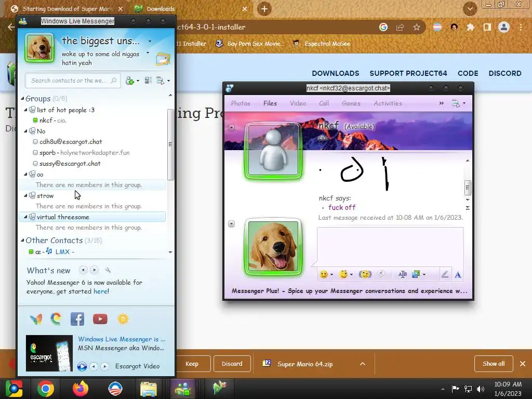Screen dimensions: 532x399
Task: Expand more toolbar items chevron in chat
Action: pos(442,103)
